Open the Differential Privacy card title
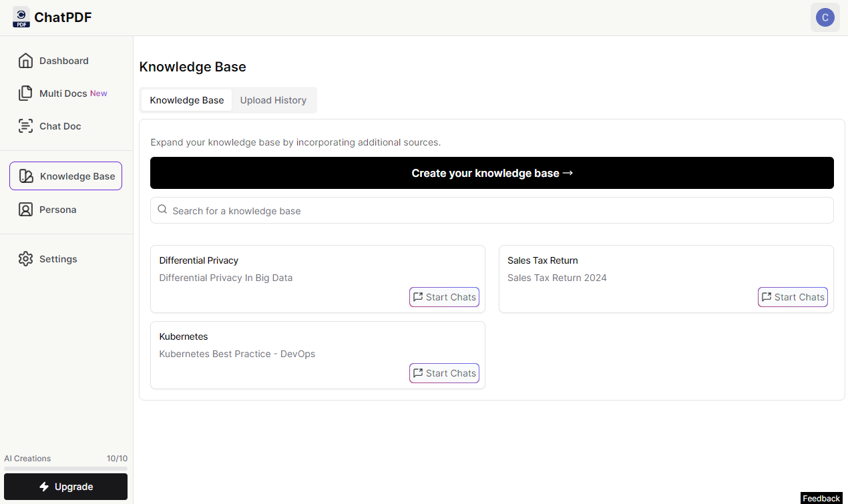 point(199,260)
